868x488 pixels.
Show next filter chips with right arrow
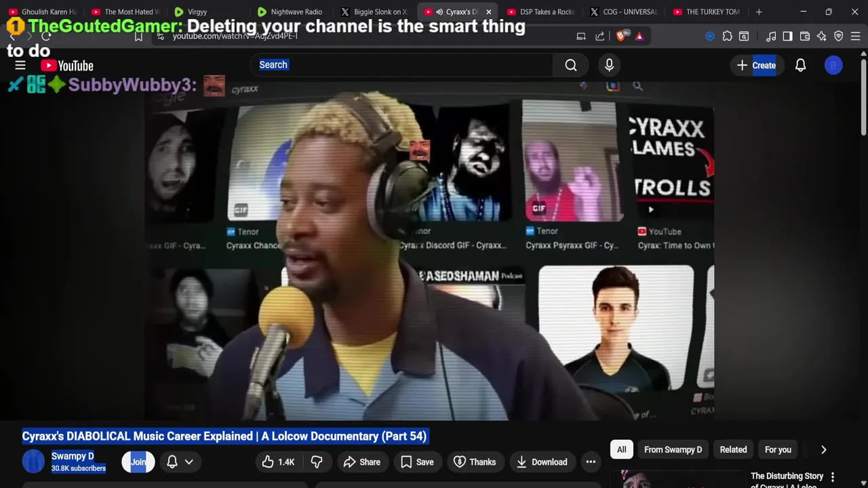pos(823,449)
